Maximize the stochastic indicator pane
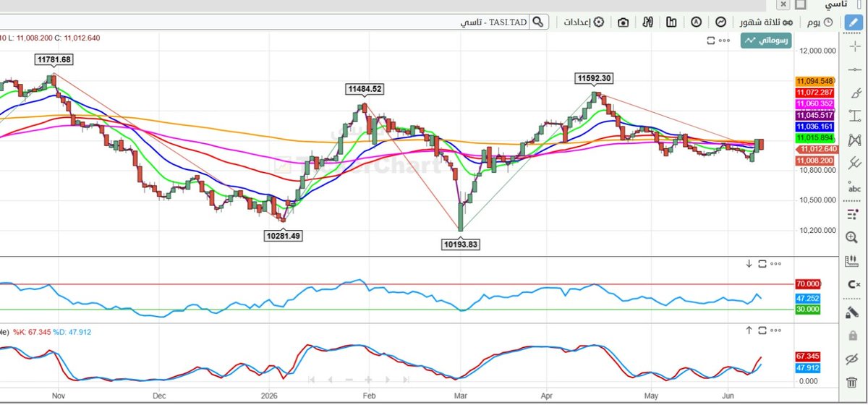The height and width of the screenshot is (405, 868). tap(762, 331)
